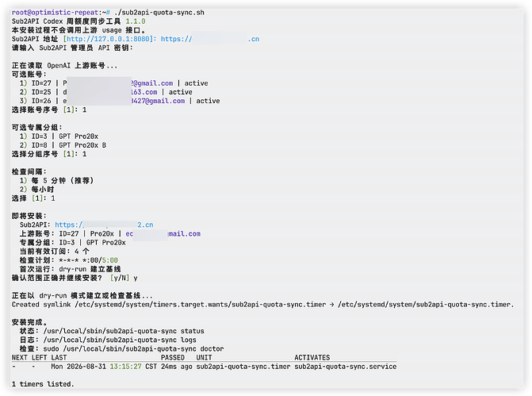Click interval option 每小时
Viewport: 532px width, 396px height.
coord(36,189)
